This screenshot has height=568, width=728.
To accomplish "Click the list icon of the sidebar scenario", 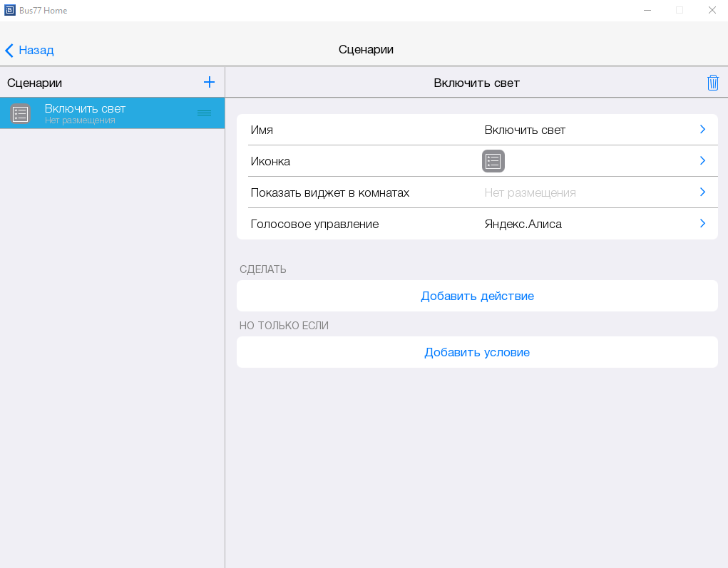I will 21,114.
